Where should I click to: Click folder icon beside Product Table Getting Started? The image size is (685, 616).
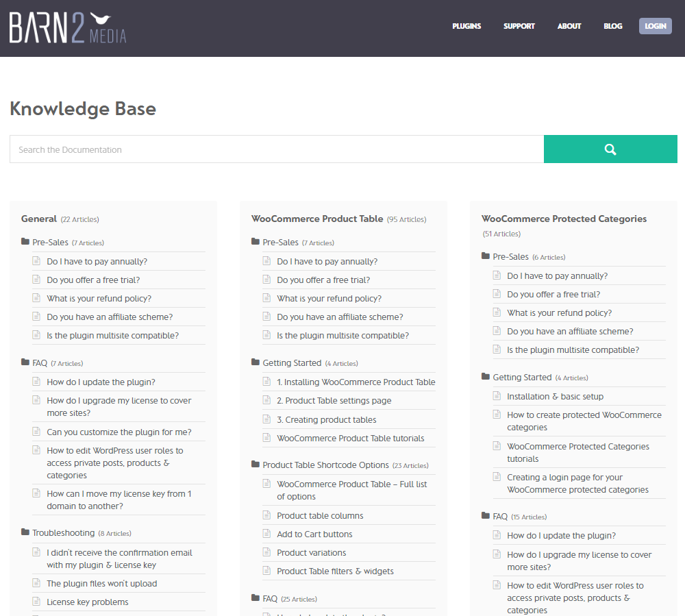coord(255,362)
